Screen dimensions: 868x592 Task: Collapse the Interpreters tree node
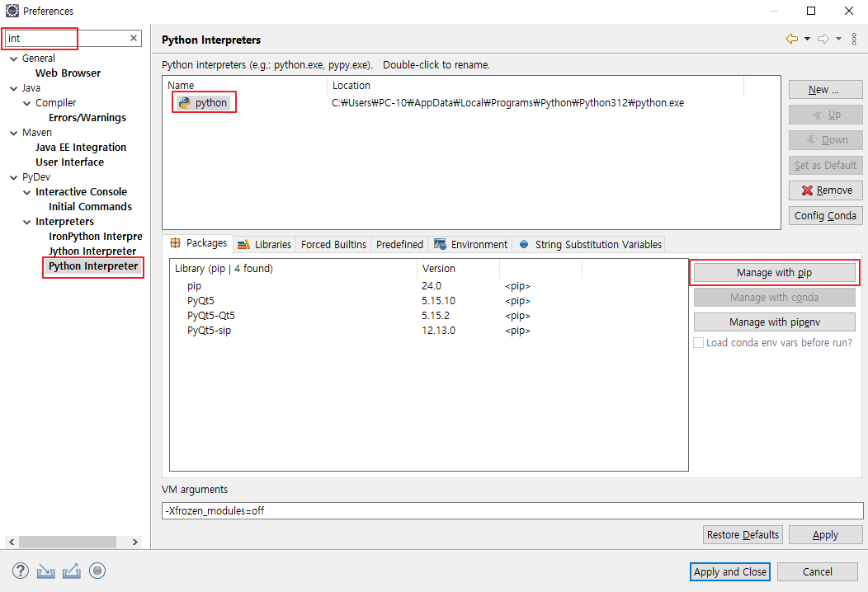point(27,222)
